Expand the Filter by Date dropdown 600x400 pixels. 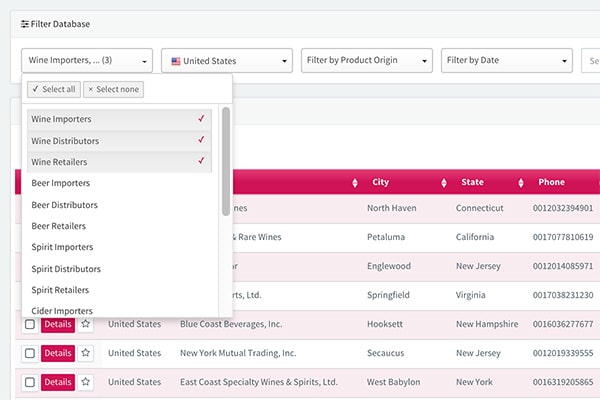[x=507, y=60]
